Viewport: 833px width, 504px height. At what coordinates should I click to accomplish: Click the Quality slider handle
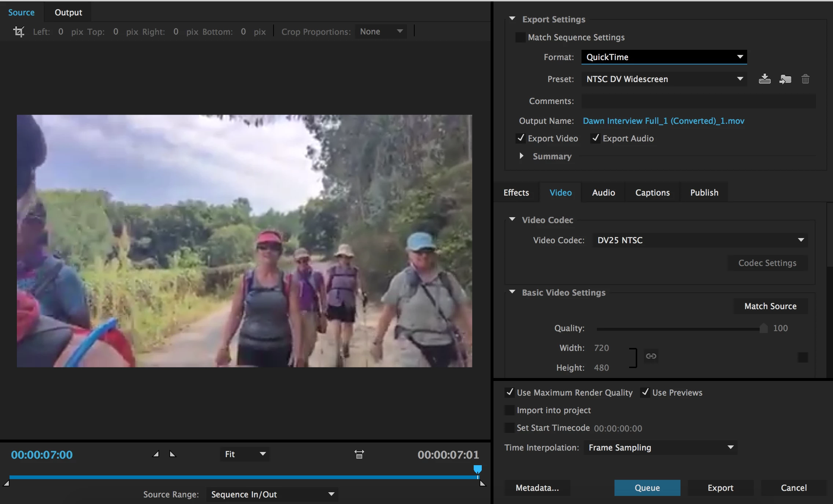pos(763,328)
